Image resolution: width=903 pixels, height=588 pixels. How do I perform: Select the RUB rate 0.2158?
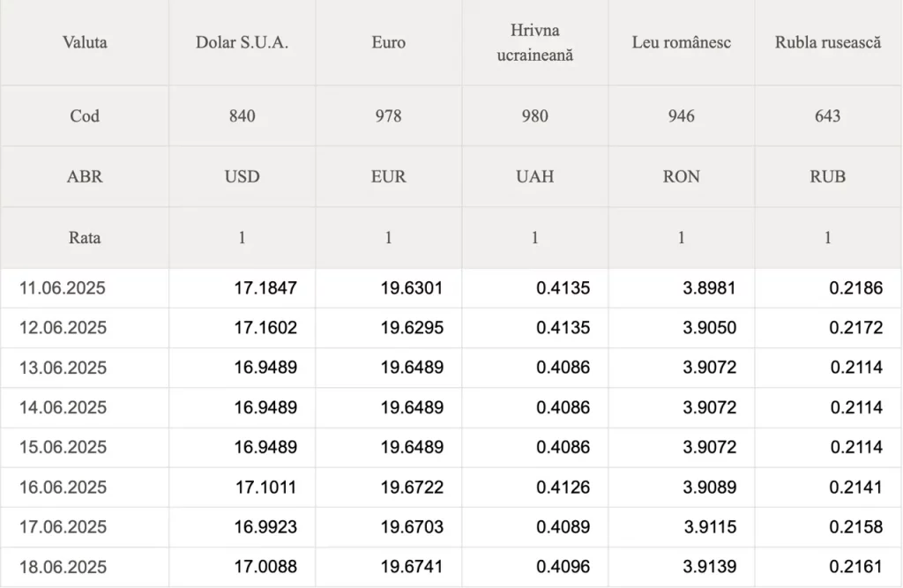[855, 527]
